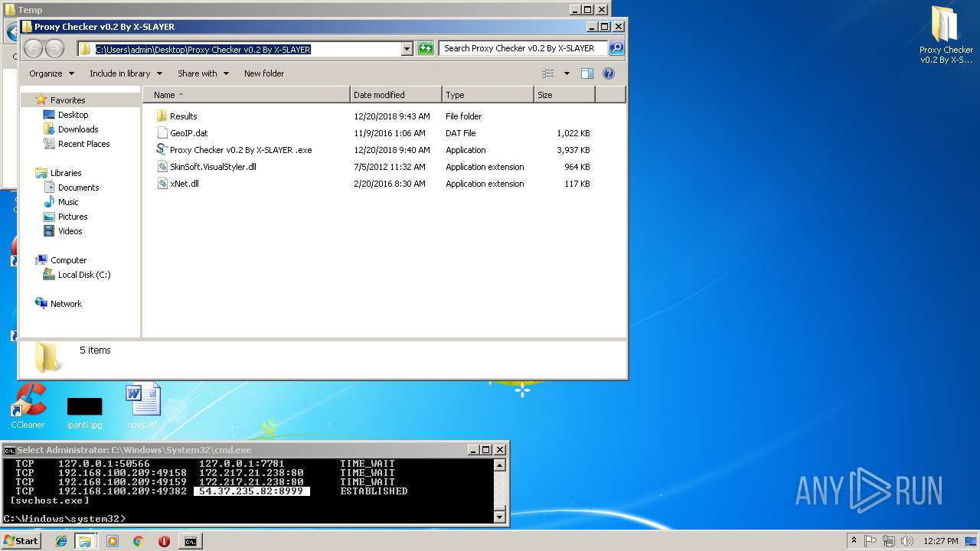Sort files by the Name column
This screenshot has height=551, width=980.
click(247, 95)
